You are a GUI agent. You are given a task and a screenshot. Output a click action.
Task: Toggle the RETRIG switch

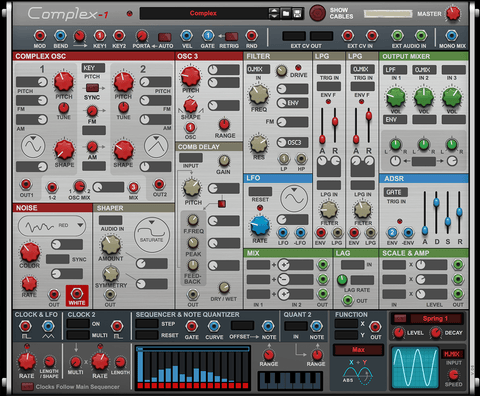232,36
